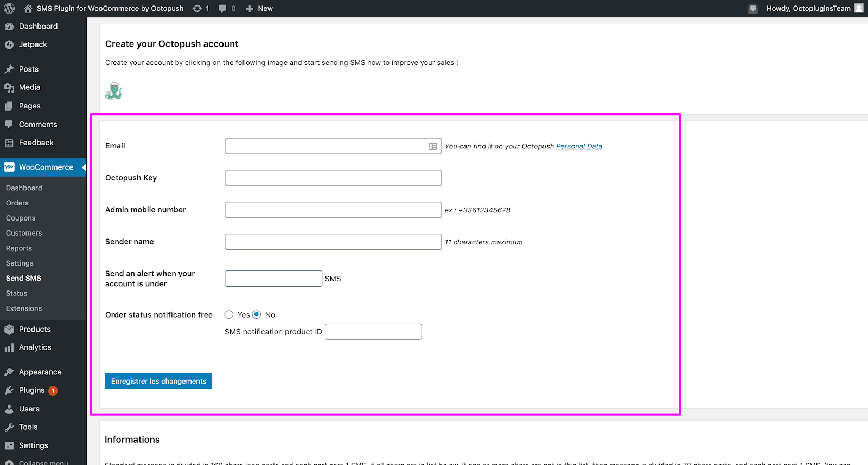Viewport: 868px width, 465px height.
Task: Open the comments bubble in the admin bar
Action: tap(222, 8)
